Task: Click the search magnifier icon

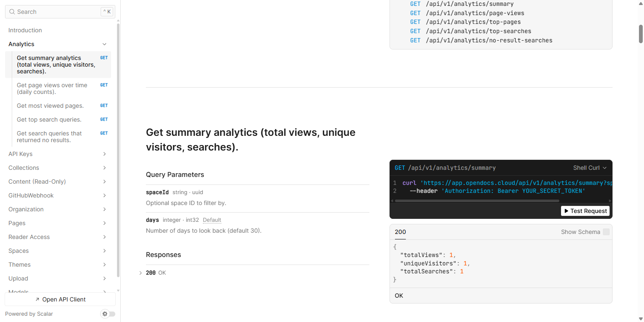Action: coord(12,12)
